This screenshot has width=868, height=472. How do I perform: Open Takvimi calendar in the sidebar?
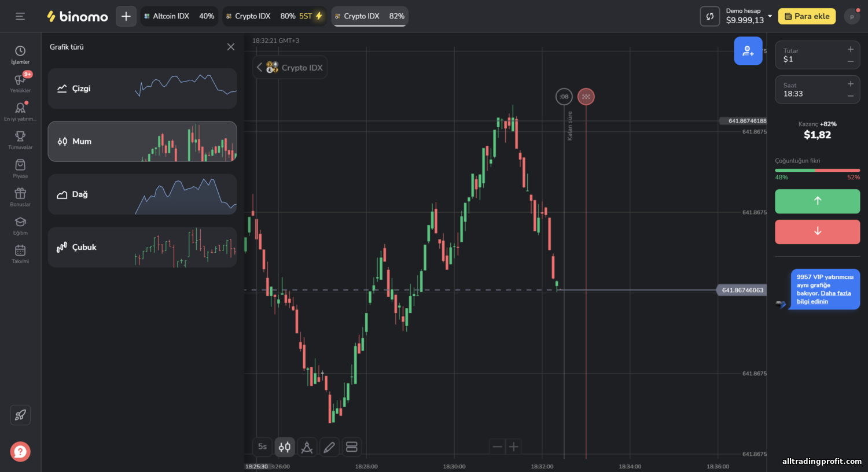(x=20, y=254)
